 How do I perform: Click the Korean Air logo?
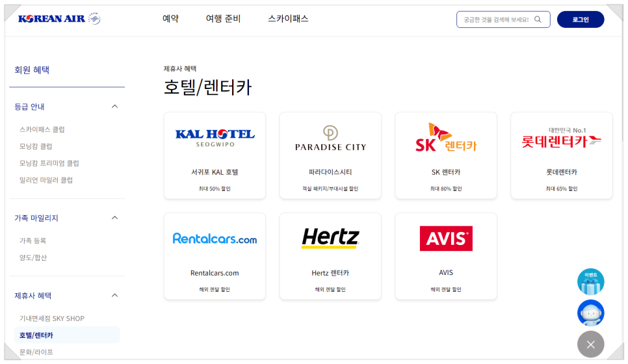tap(59, 18)
